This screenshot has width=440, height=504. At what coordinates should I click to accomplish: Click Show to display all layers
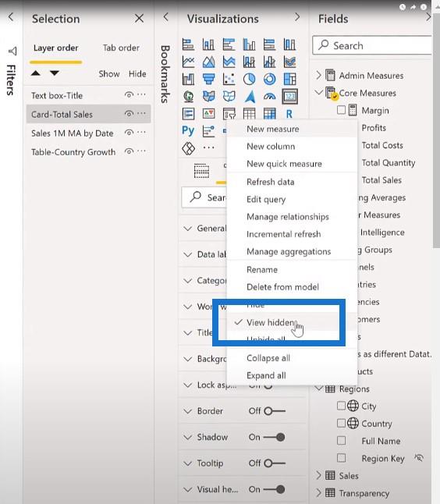[109, 74]
